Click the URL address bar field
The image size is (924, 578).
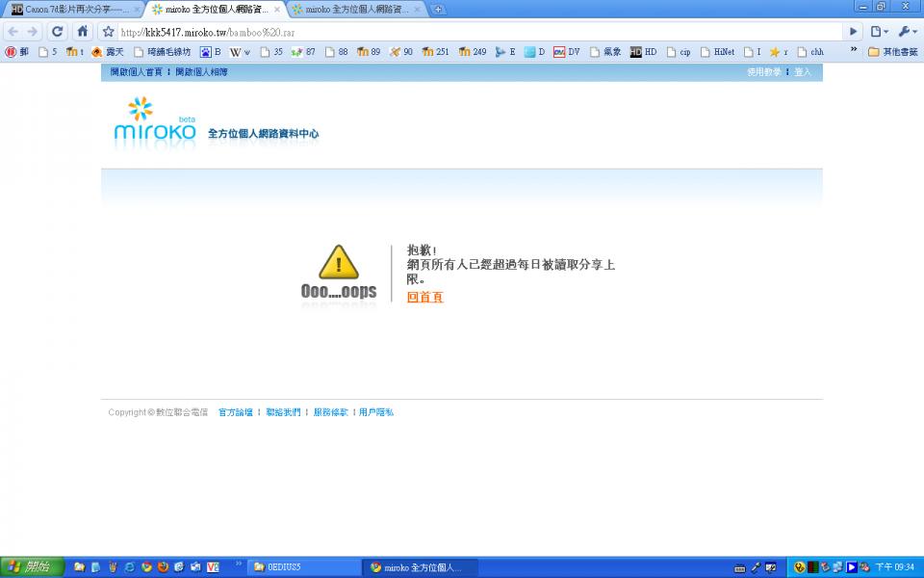480,33
